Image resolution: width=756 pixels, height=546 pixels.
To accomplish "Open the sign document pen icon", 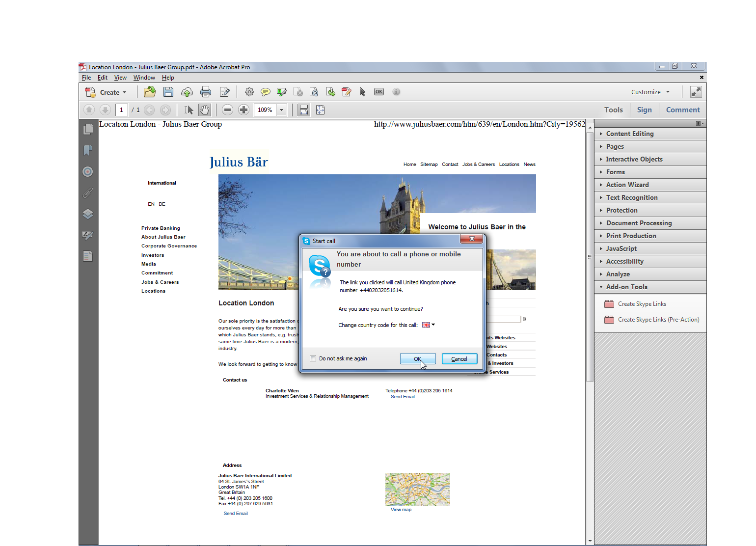I will (225, 92).
